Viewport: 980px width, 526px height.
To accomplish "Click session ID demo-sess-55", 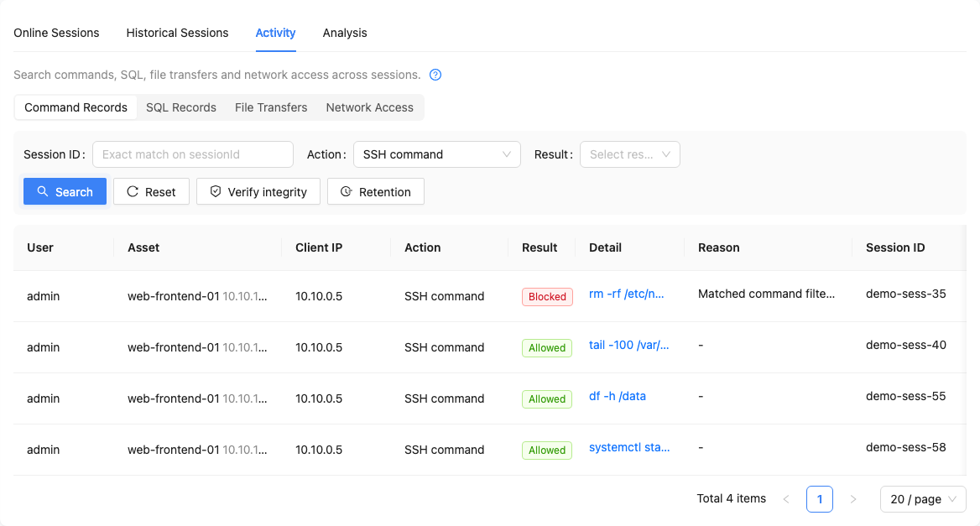I will tap(905, 396).
